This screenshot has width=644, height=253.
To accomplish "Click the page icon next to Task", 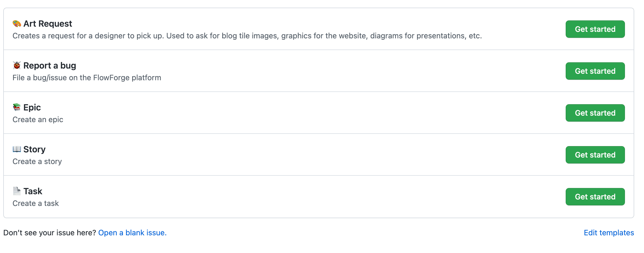I will pos(17,191).
